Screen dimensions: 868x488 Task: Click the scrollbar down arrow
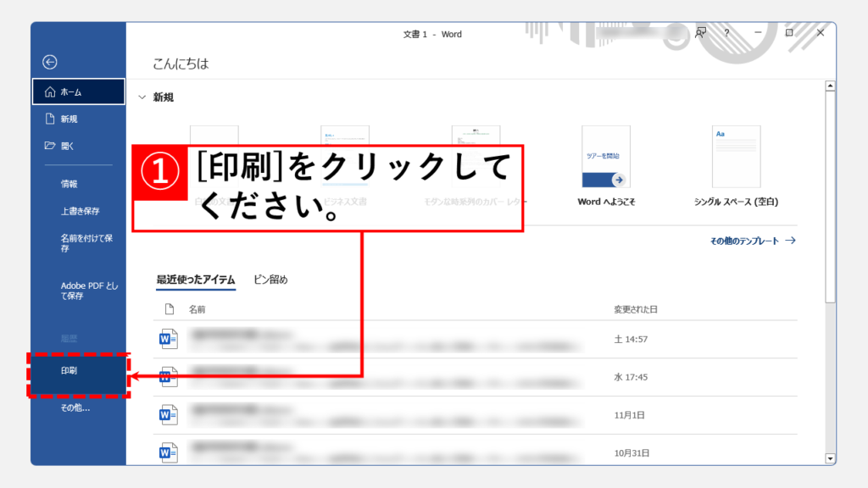point(830,458)
